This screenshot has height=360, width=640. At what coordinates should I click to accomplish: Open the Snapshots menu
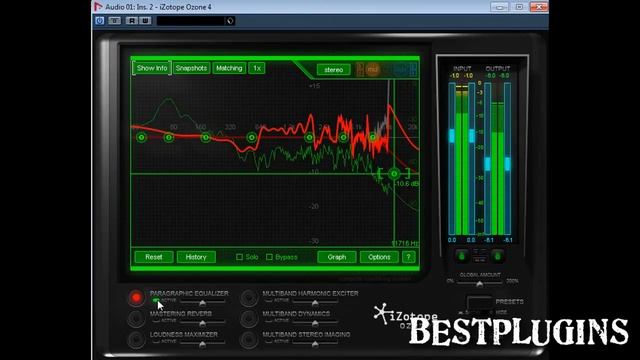[x=191, y=68]
